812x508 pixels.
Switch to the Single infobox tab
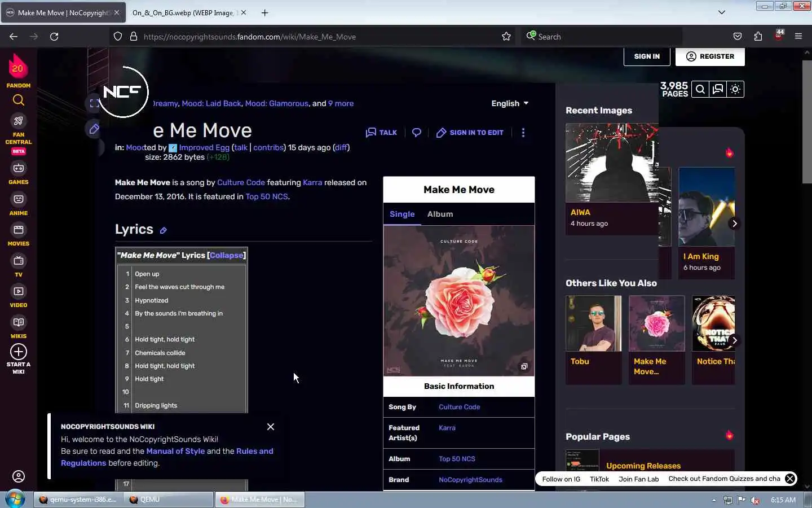click(402, 214)
